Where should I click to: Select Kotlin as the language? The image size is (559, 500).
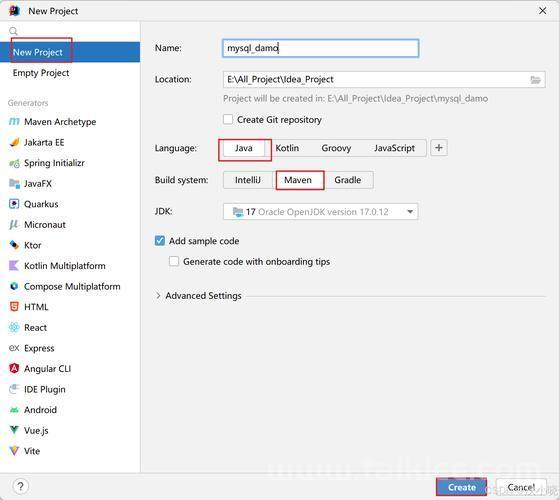tap(287, 148)
